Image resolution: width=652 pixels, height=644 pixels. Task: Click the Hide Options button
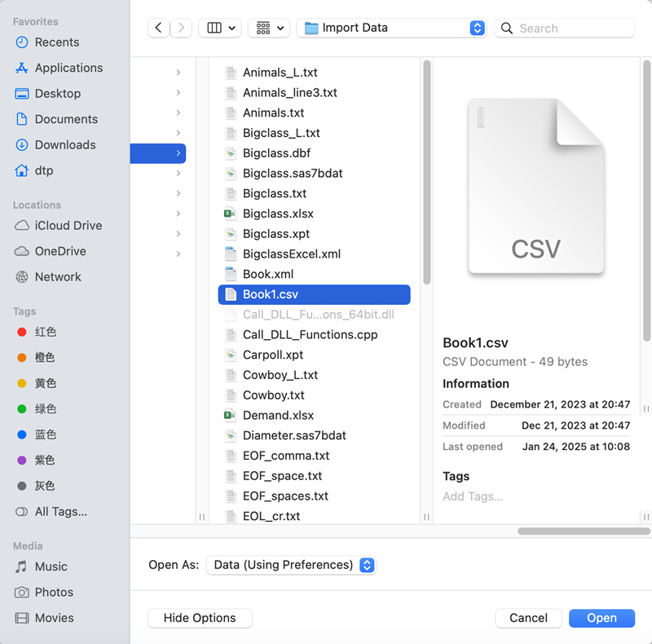click(x=200, y=618)
